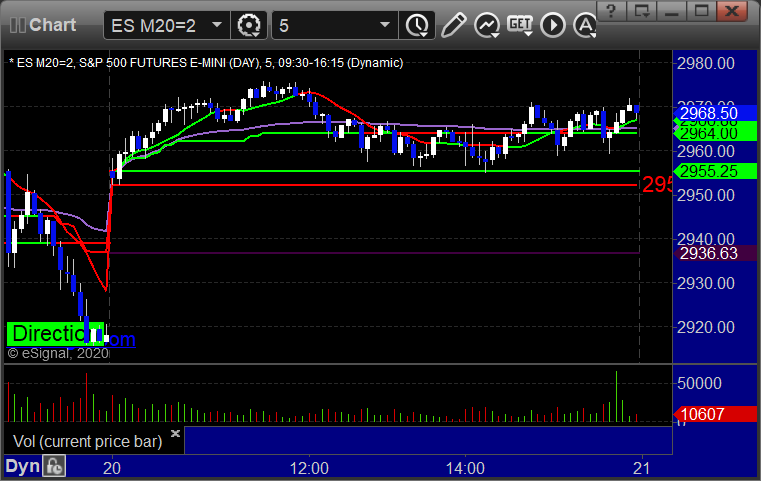
Task: Select the purple horizontal line at 2936.63
Action: coord(375,253)
